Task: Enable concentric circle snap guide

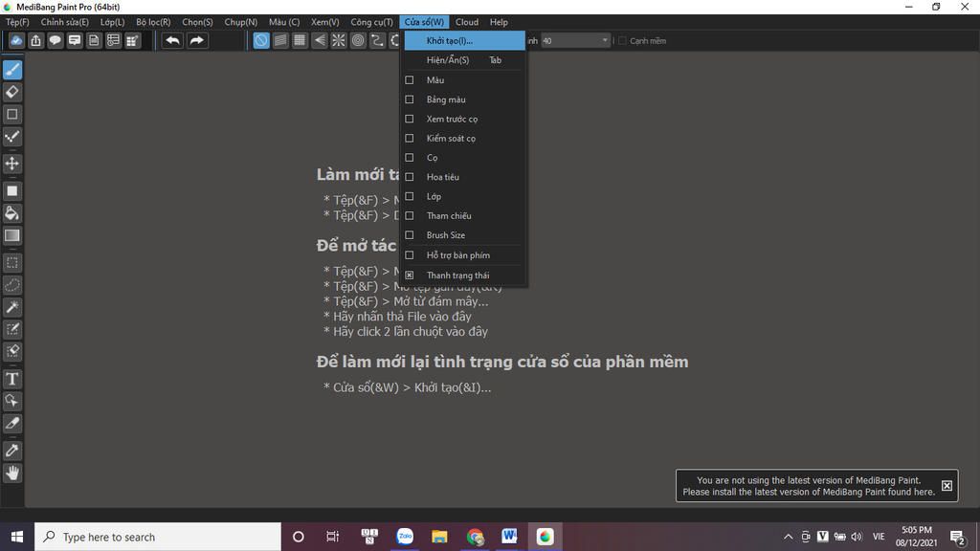Action: coord(358,40)
